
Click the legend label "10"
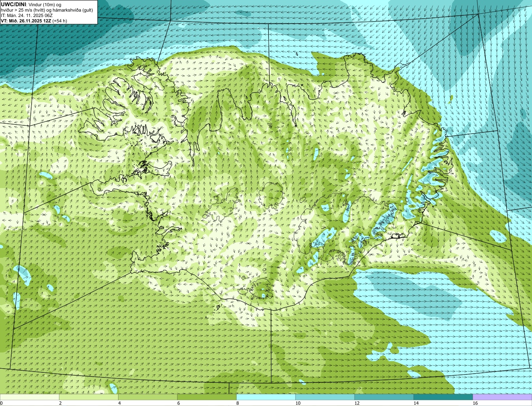298,403
